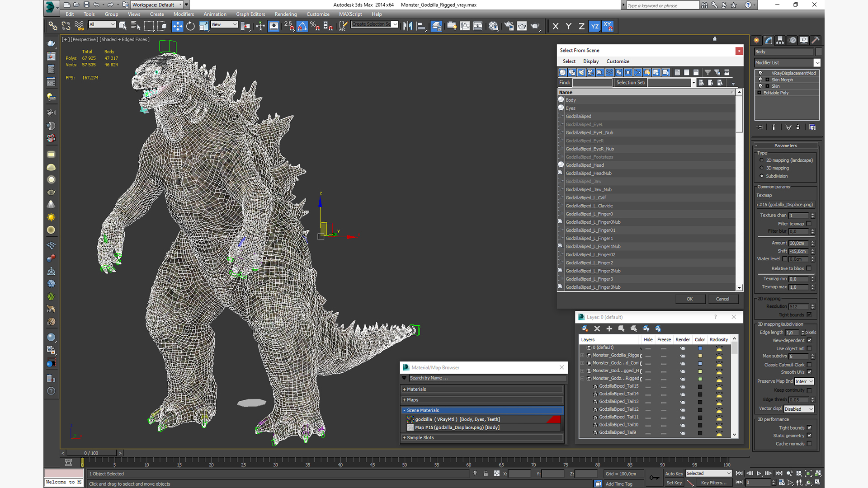This screenshot has height=488, width=868.
Task: Open the Vector displ Disabled dropdown
Action: coord(799,409)
